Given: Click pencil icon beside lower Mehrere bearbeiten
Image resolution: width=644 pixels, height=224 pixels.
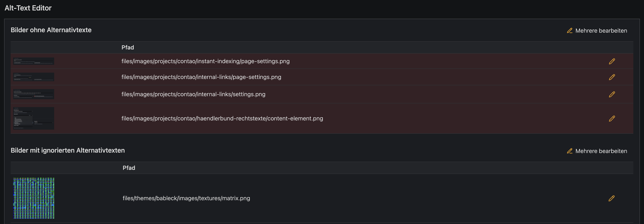Looking at the screenshot, I should click(570, 151).
